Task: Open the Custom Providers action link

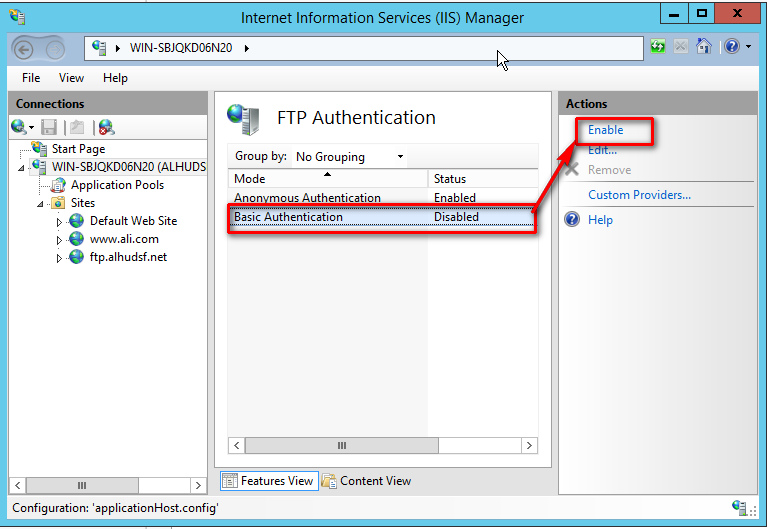Action: 639,195
